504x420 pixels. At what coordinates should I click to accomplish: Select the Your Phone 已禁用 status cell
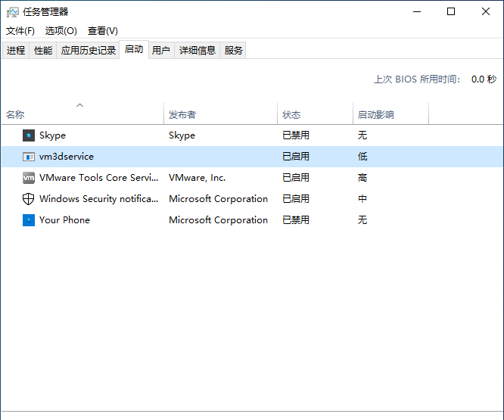tap(296, 220)
